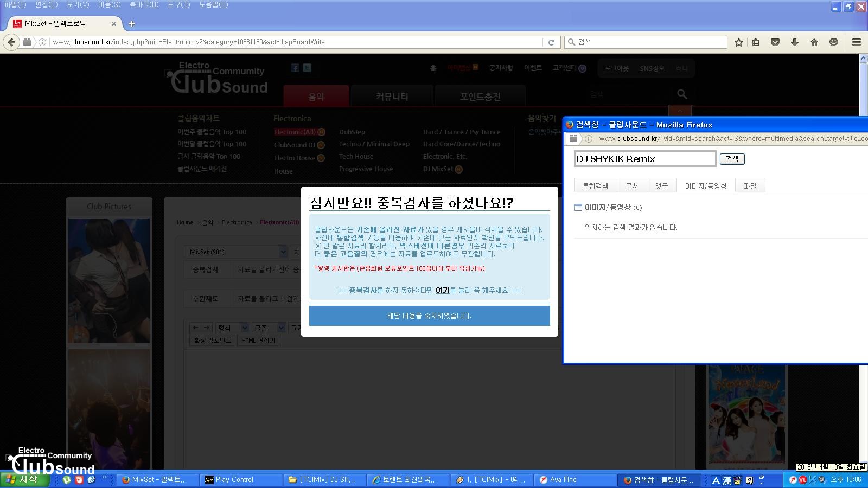
Task: Open the Hello chat smiley icon
Action: tap(834, 42)
